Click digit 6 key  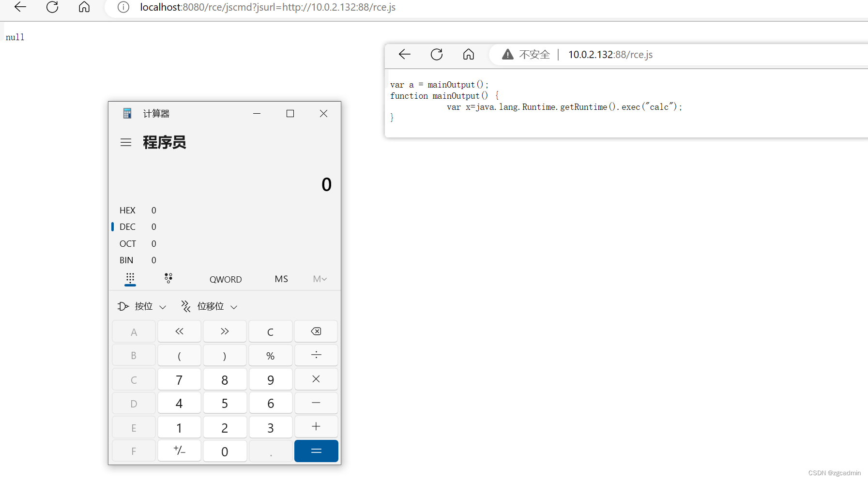coord(271,403)
